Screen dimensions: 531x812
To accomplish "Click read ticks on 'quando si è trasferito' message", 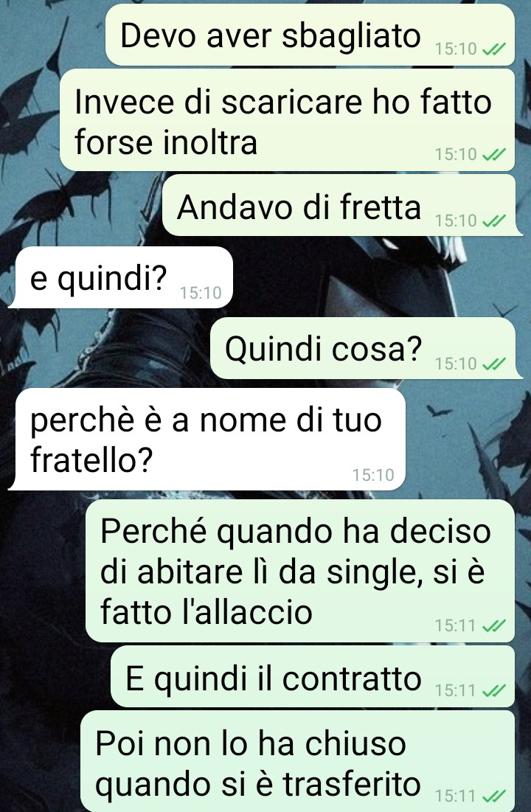I will click(x=493, y=796).
